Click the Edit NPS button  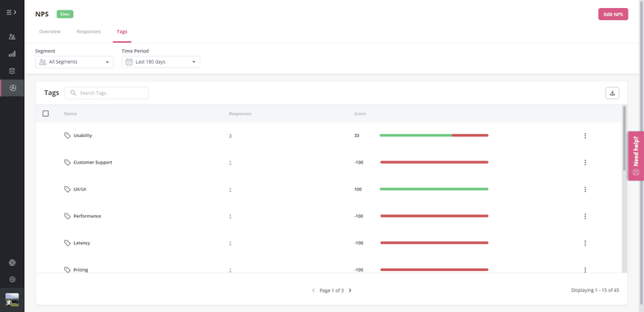tap(613, 14)
